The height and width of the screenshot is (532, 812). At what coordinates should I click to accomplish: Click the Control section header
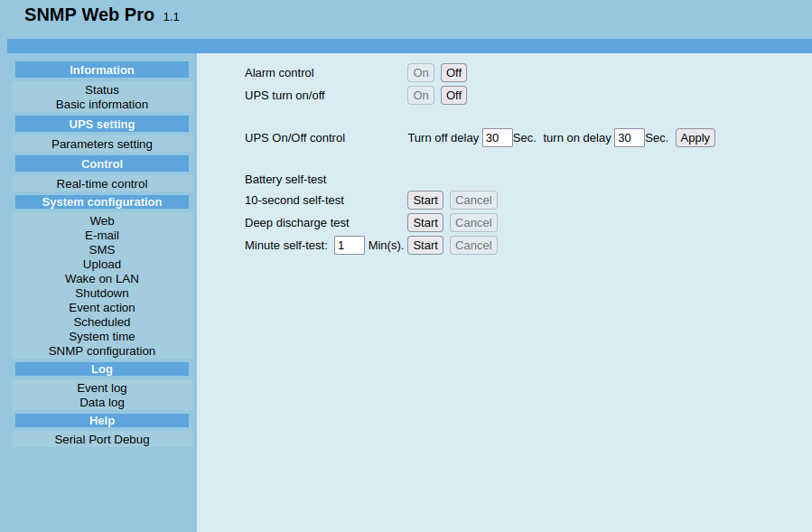[x=102, y=163]
